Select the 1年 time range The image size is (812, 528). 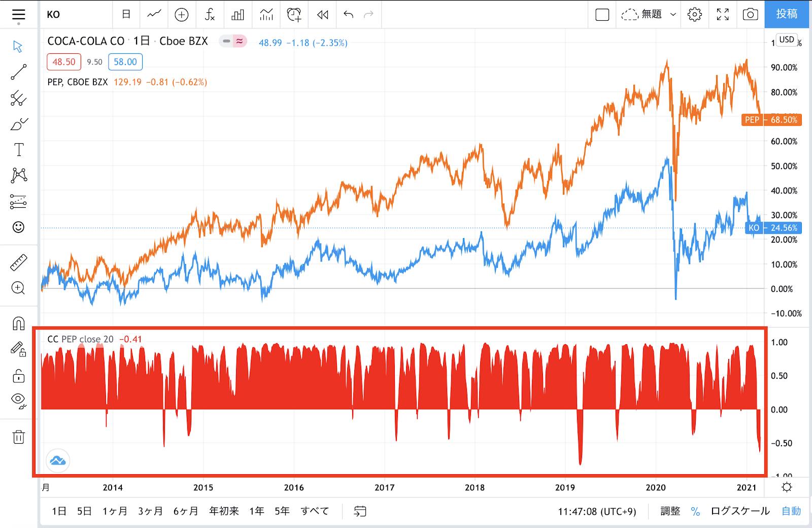click(x=257, y=511)
